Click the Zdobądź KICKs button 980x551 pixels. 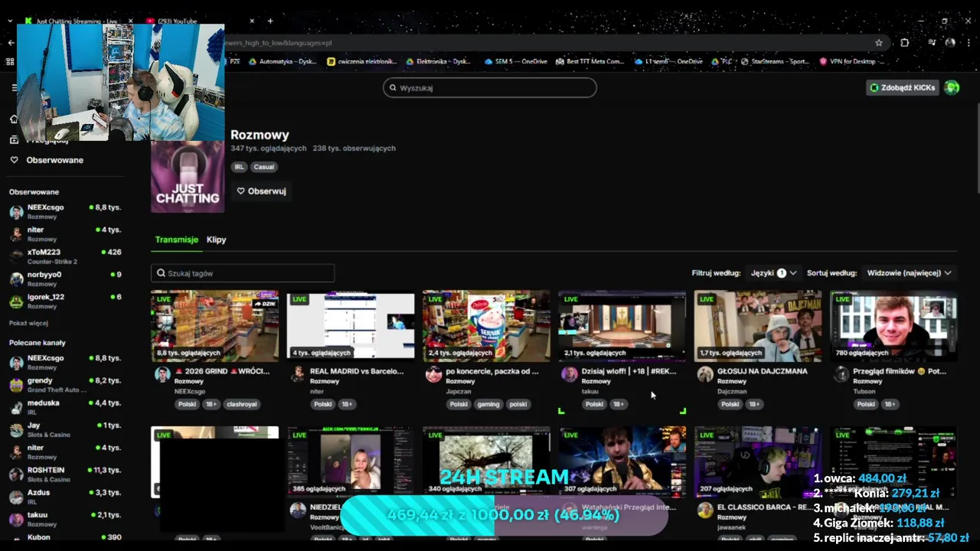click(x=903, y=87)
